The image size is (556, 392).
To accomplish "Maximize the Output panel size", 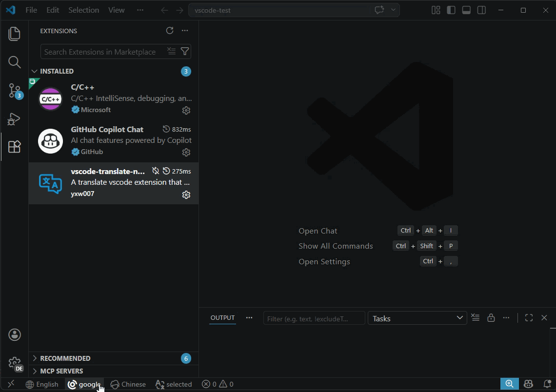I will [529, 317].
